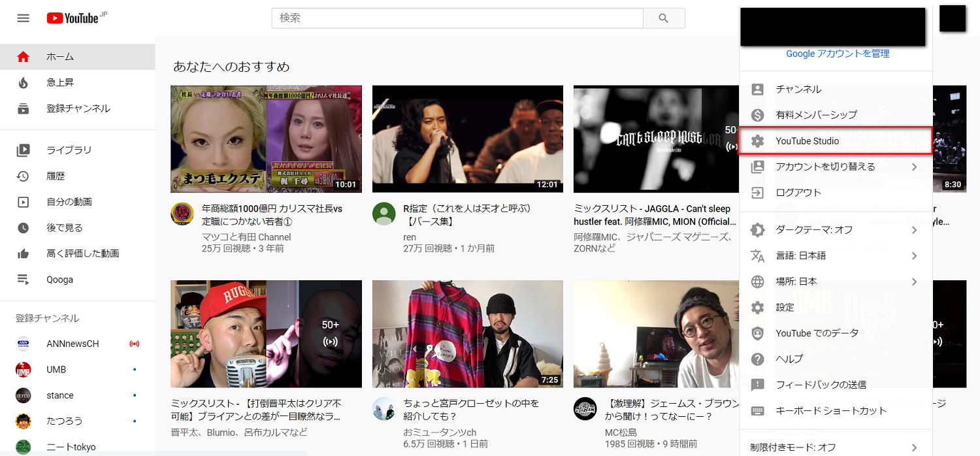Image resolution: width=980 pixels, height=456 pixels.
Task: Toggle Dark theme (ダークテーマ: オフ) setting
Action: pyautogui.click(x=814, y=230)
